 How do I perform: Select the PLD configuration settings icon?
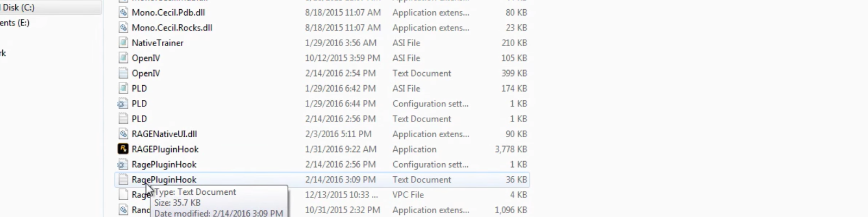click(x=123, y=104)
